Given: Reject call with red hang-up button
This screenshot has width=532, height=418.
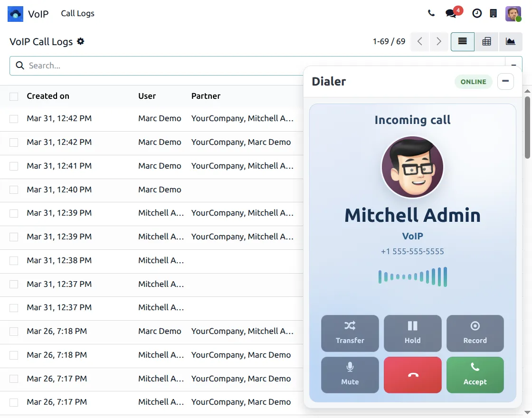Looking at the screenshot, I should 412,375.
